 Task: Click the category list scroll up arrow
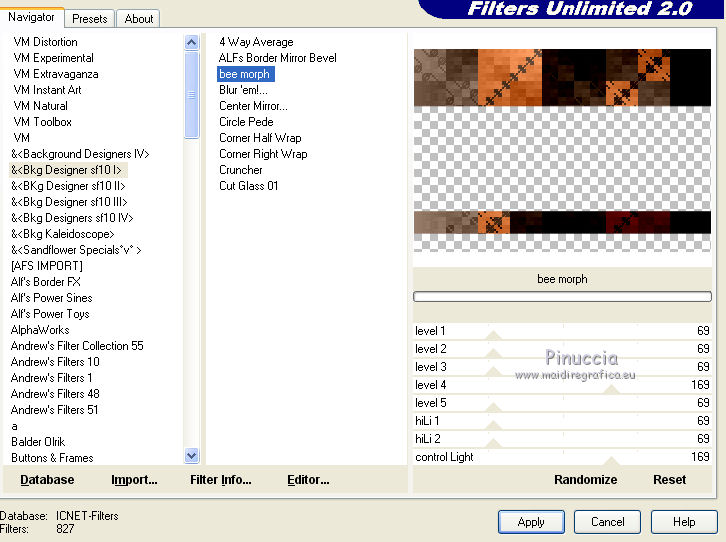click(191, 43)
